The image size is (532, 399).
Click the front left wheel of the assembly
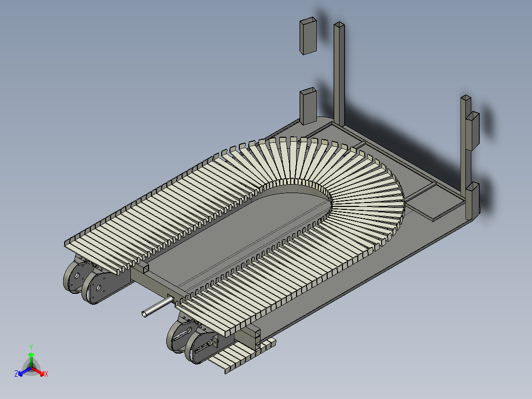[79, 277]
